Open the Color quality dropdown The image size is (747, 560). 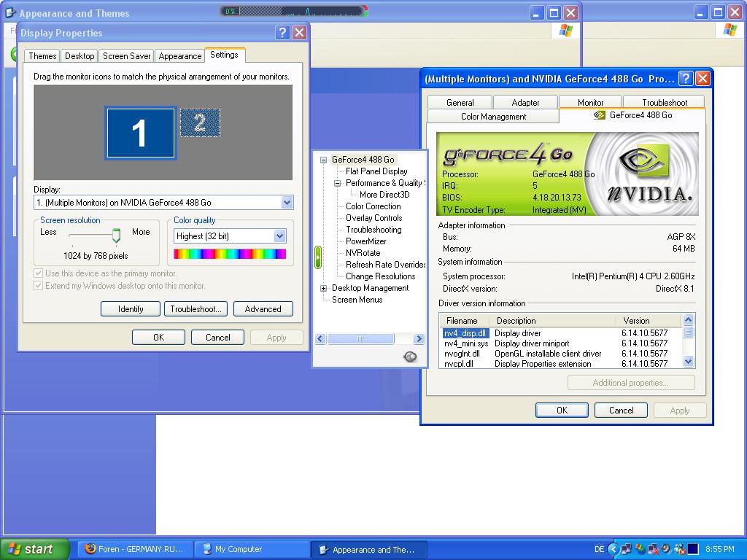[279, 236]
